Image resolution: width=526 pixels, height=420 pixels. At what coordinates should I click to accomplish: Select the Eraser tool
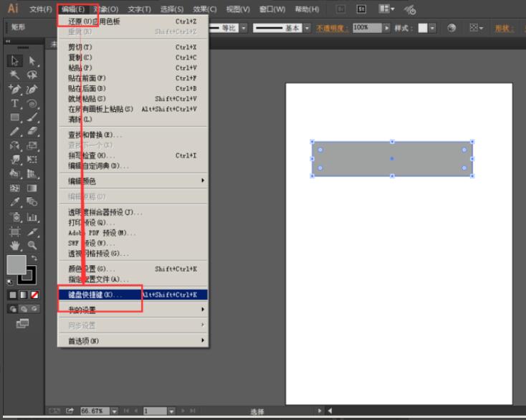click(x=32, y=131)
